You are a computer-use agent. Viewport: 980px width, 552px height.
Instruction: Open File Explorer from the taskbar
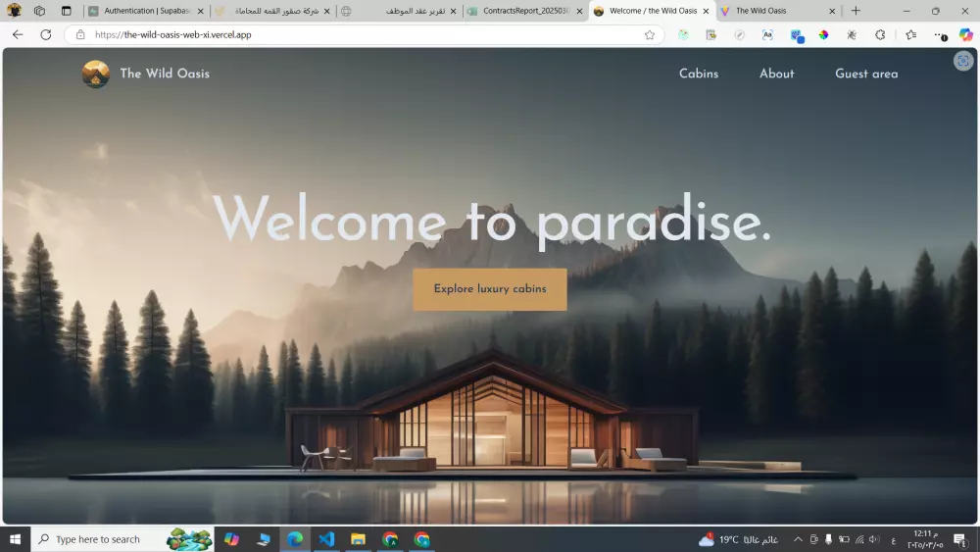(x=358, y=539)
